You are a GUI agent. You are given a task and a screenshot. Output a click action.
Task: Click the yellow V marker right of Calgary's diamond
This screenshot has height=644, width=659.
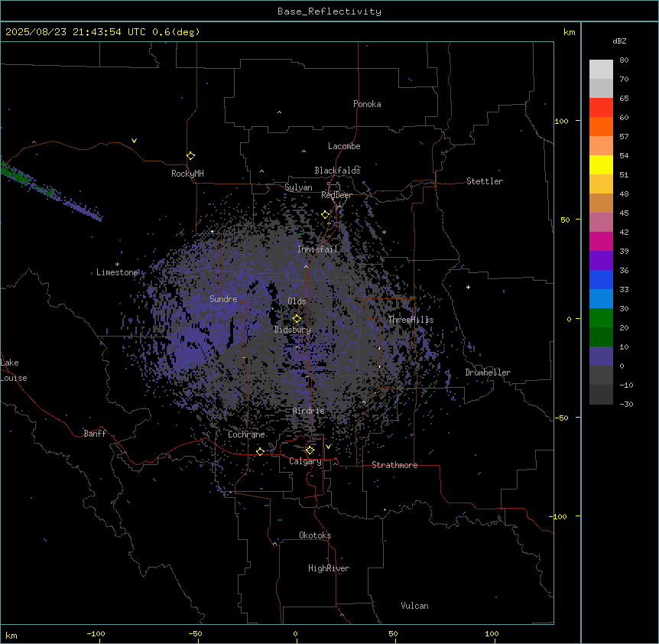(328, 447)
